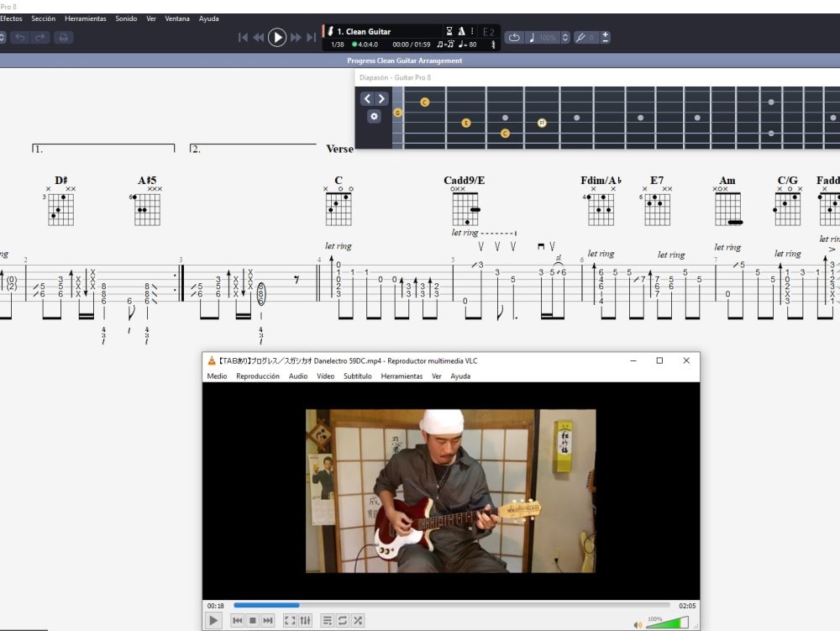Jump to first bar in Guitar Pro
Screen dimensions: 840x631
click(x=243, y=38)
